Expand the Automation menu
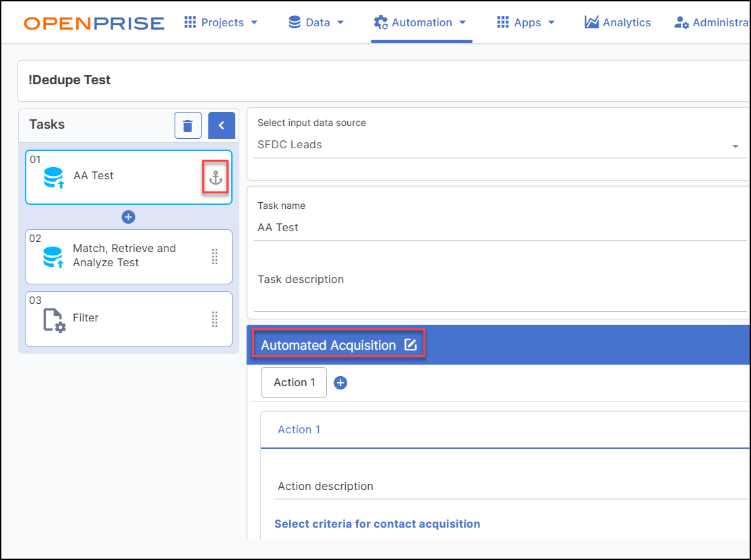The image size is (751, 560). (421, 23)
